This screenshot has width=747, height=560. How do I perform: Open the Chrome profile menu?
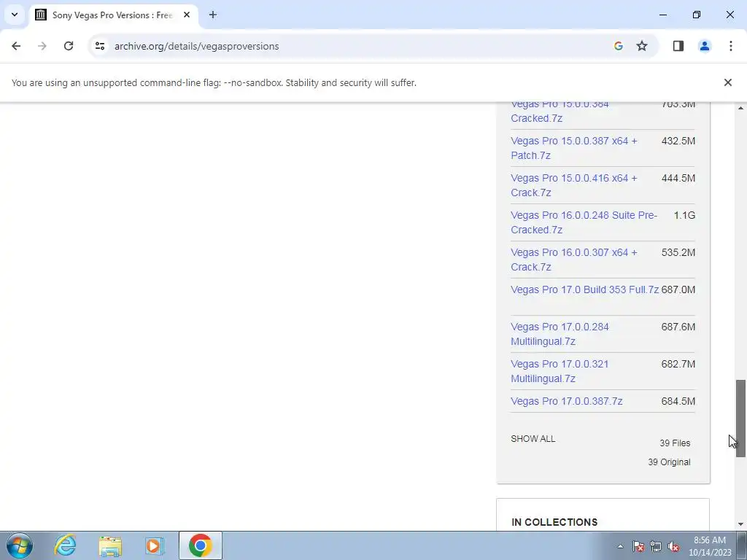(705, 46)
